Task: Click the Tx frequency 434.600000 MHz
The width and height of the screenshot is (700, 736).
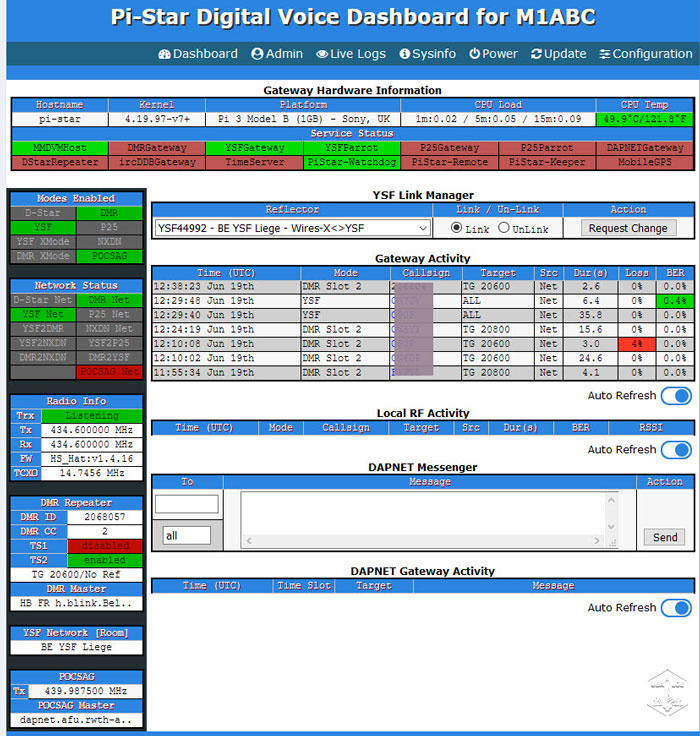Action: click(x=92, y=430)
